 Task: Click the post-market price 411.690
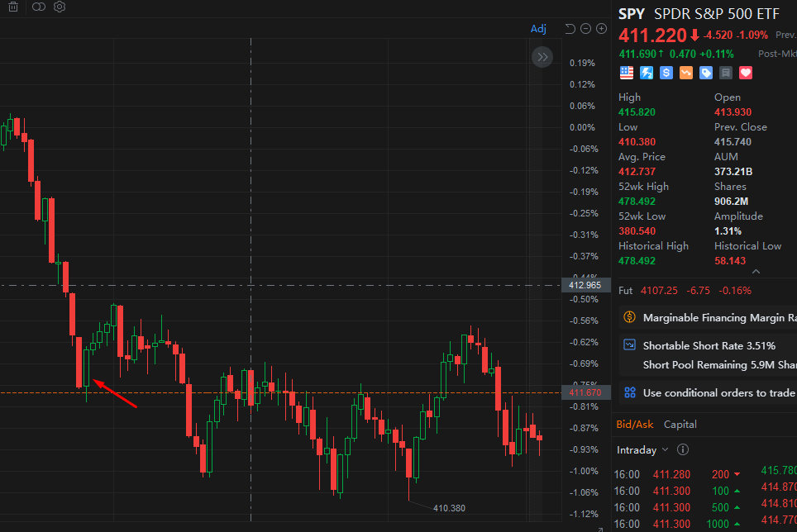click(x=637, y=54)
